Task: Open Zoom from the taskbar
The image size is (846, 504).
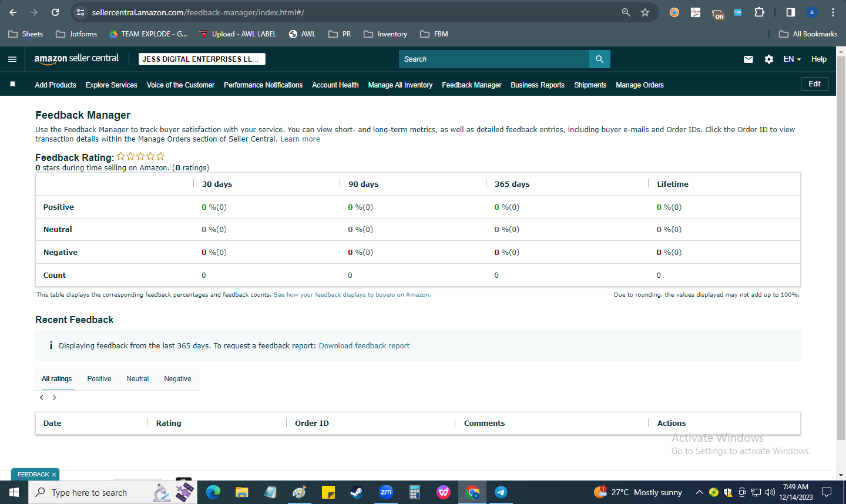Action: click(386, 492)
